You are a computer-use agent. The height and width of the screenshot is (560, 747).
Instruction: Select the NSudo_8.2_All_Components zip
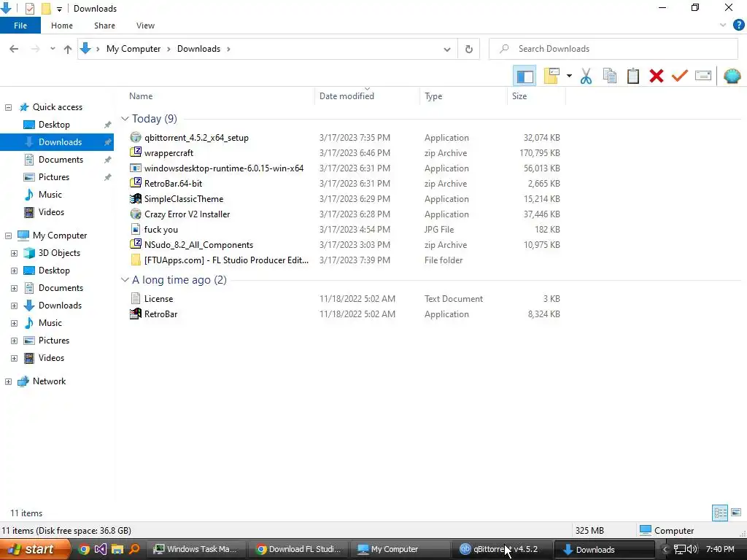pyautogui.click(x=198, y=245)
